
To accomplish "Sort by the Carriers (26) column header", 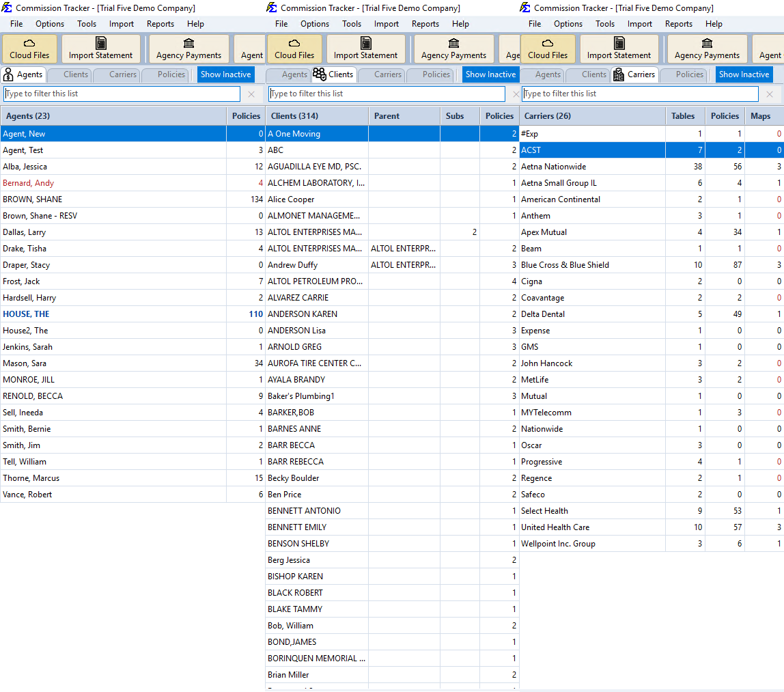I will coord(593,116).
